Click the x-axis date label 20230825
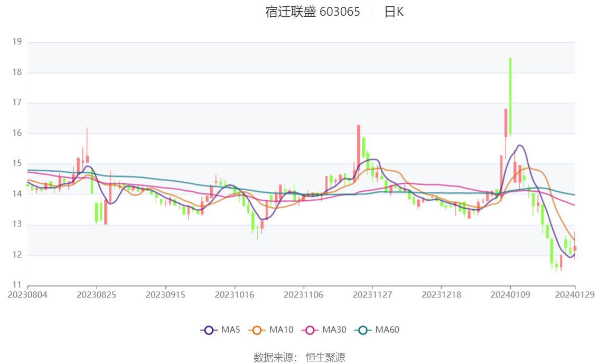The width and height of the screenshot is (599, 364). pyautogui.click(x=97, y=295)
